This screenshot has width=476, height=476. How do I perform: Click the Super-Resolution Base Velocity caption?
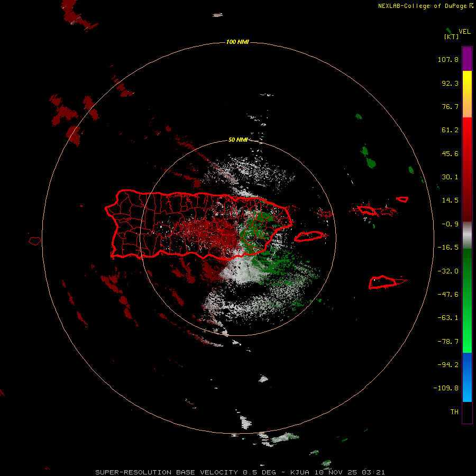tap(240, 472)
